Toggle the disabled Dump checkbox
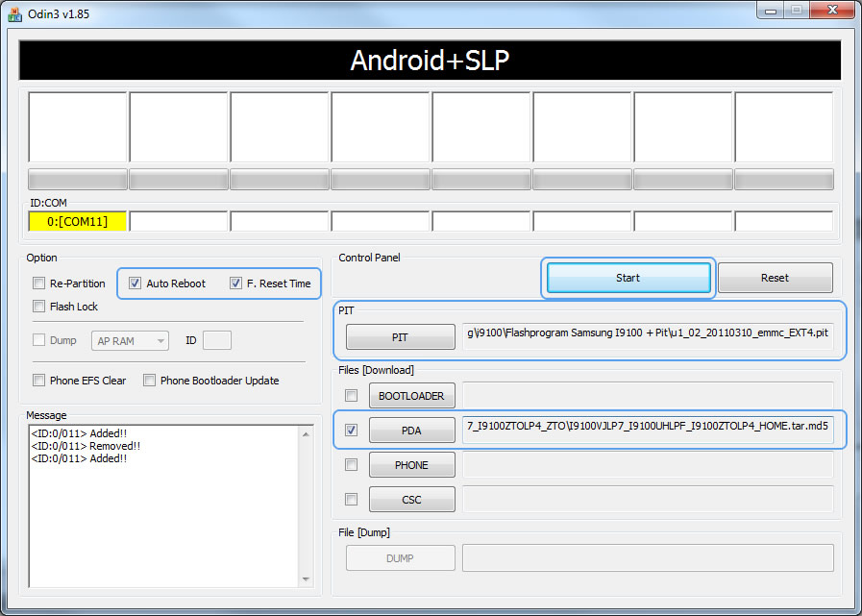This screenshot has height=616, width=862. [x=38, y=340]
